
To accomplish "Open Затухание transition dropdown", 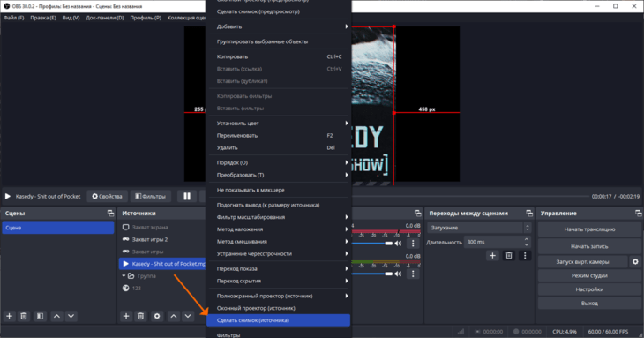I will coord(479,228).
